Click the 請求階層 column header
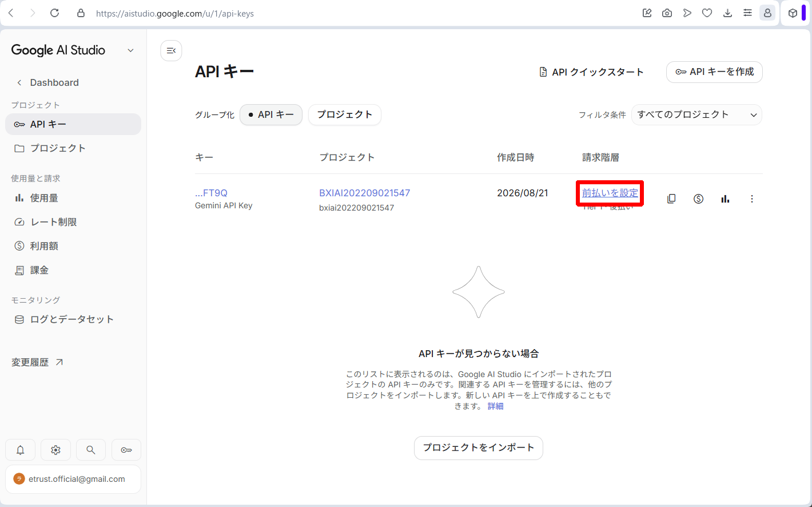This screenshot has width=812, height=507. (x=600, y=157)
